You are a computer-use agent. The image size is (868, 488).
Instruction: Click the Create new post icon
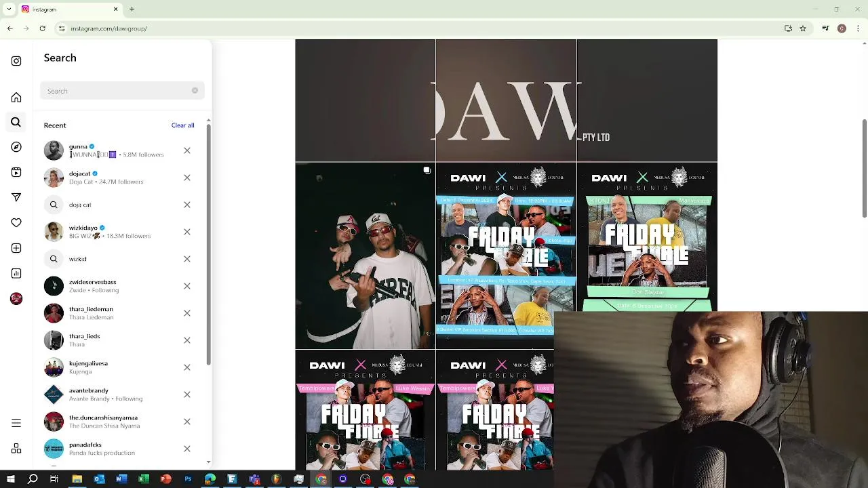[16, 248]
